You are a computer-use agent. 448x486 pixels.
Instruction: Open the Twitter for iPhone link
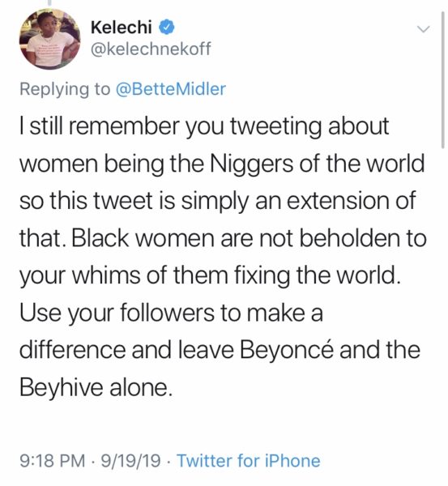pos(249,460)
